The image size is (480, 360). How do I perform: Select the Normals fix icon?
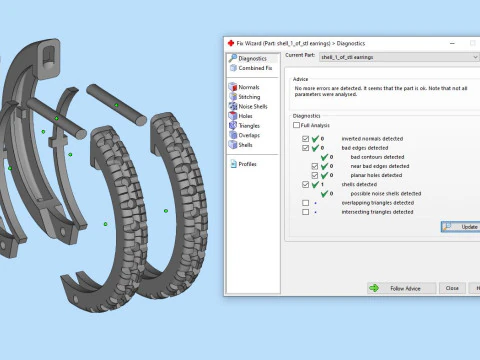(233, 87)
